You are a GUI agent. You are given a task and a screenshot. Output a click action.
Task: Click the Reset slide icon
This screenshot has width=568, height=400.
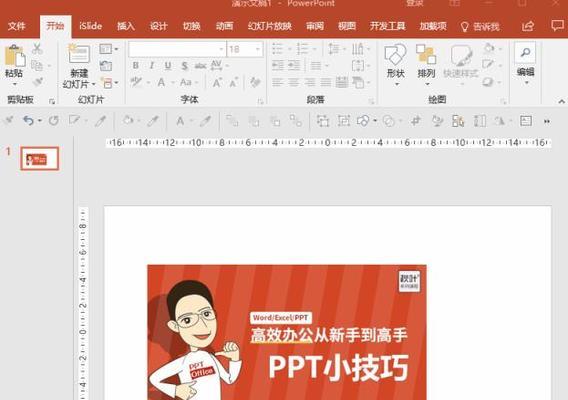pos(106,66)
